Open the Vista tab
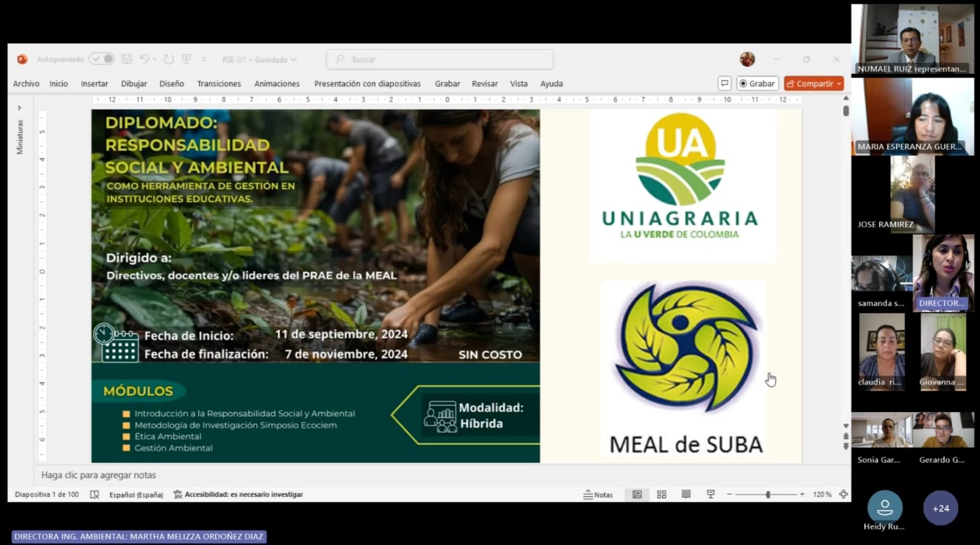This screenshot has width=980, height=545. (519, 84)
